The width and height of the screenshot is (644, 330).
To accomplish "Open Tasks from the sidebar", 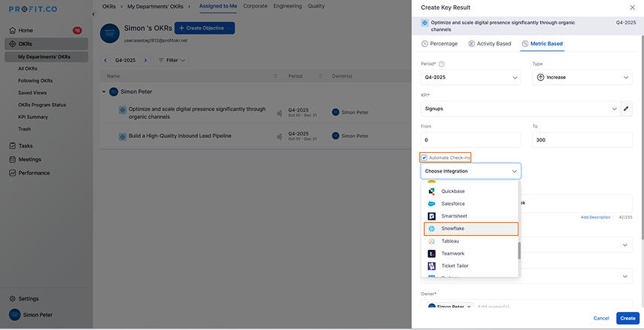I will [x=26, y=145].
